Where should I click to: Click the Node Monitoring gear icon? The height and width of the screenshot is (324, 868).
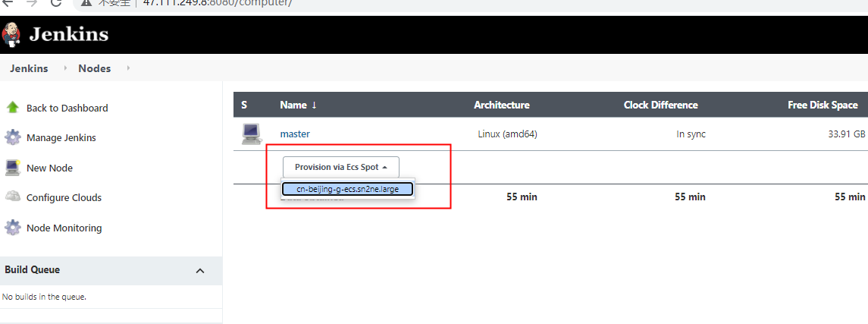(x=13, y=228)
